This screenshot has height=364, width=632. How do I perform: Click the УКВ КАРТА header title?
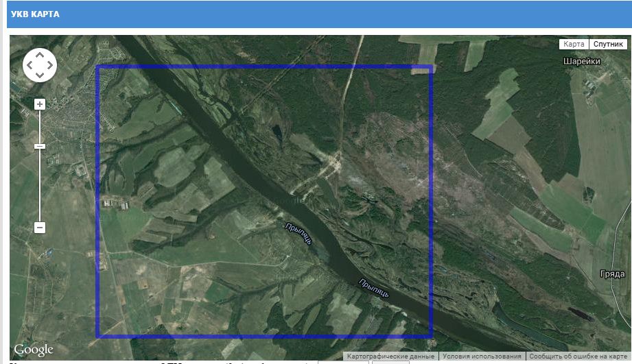pyautogui.click(x=35, y=14)
